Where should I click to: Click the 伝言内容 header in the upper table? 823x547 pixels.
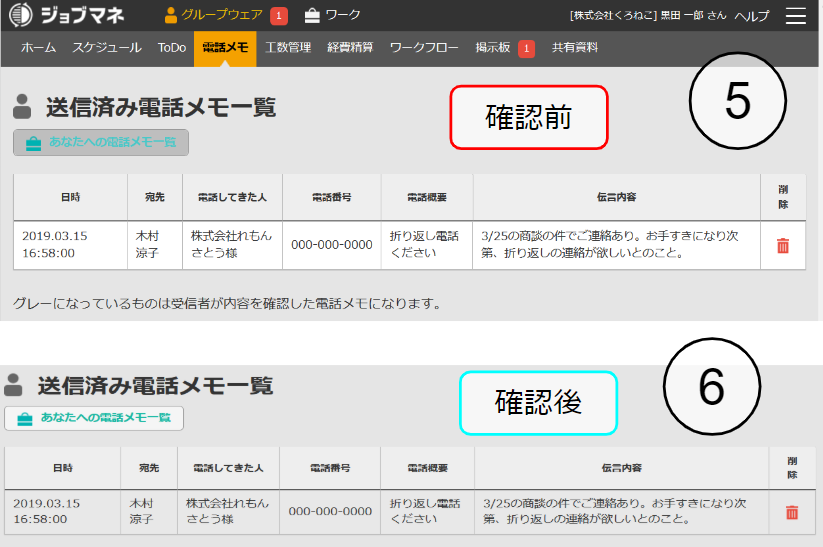(x=616, y=197)
